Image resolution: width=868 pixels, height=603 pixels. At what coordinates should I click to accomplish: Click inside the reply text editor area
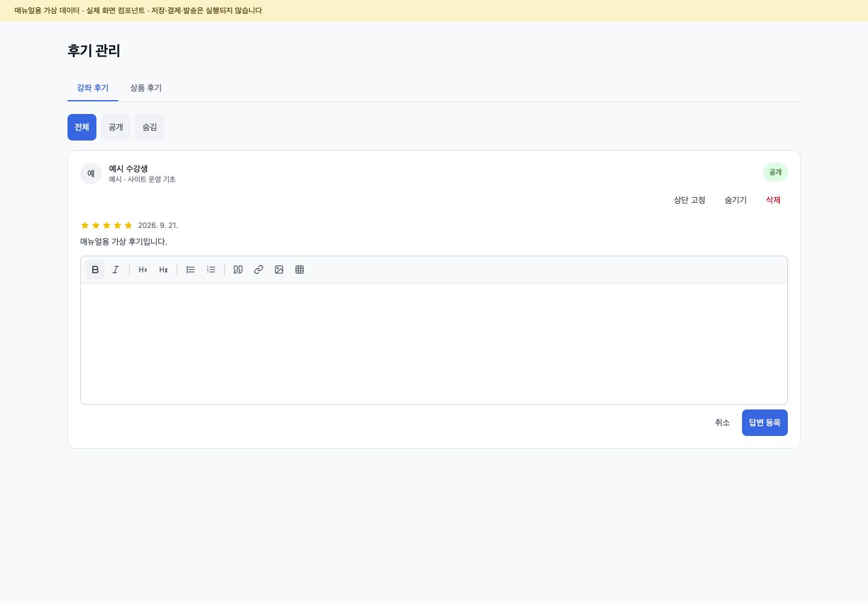point(434,344)
